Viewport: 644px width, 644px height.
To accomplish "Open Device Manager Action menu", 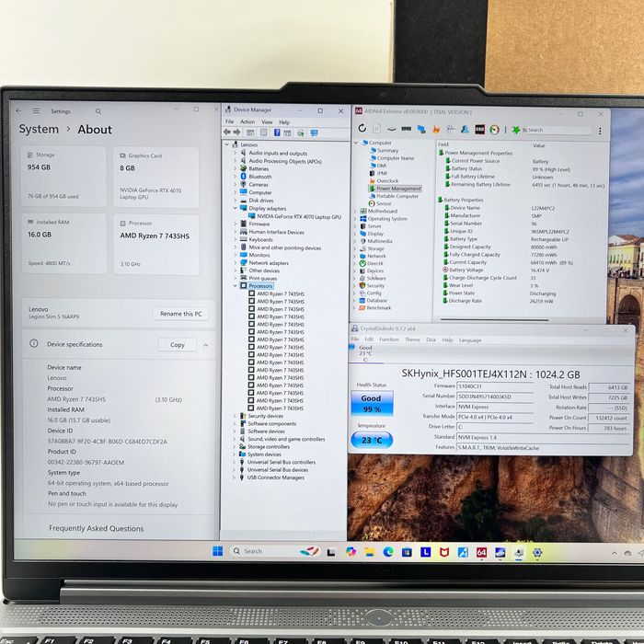I will (x=247, y=122).
